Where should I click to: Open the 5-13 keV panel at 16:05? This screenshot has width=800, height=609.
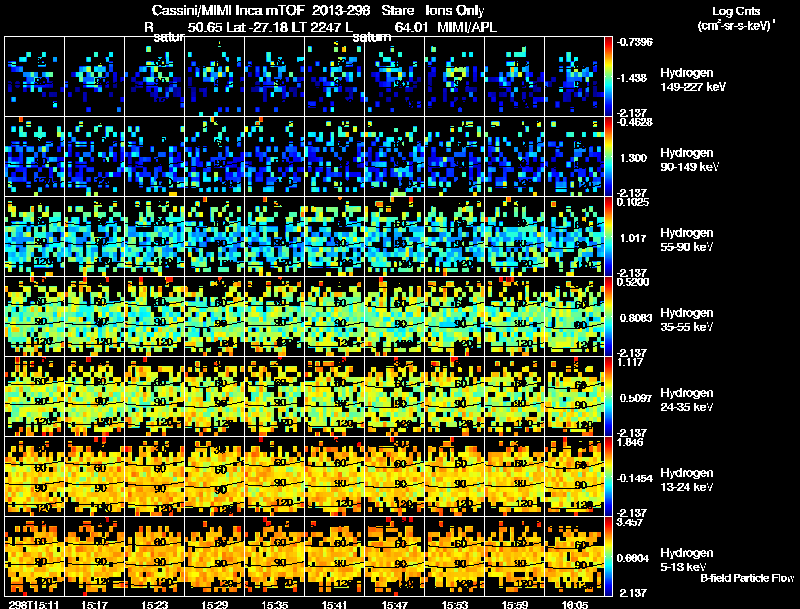point(574,556)
